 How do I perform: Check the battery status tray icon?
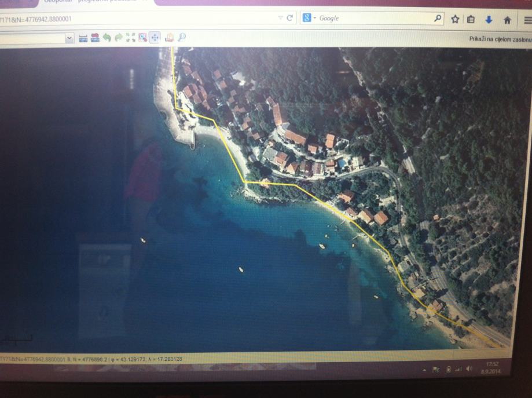(x=448, y=370)
